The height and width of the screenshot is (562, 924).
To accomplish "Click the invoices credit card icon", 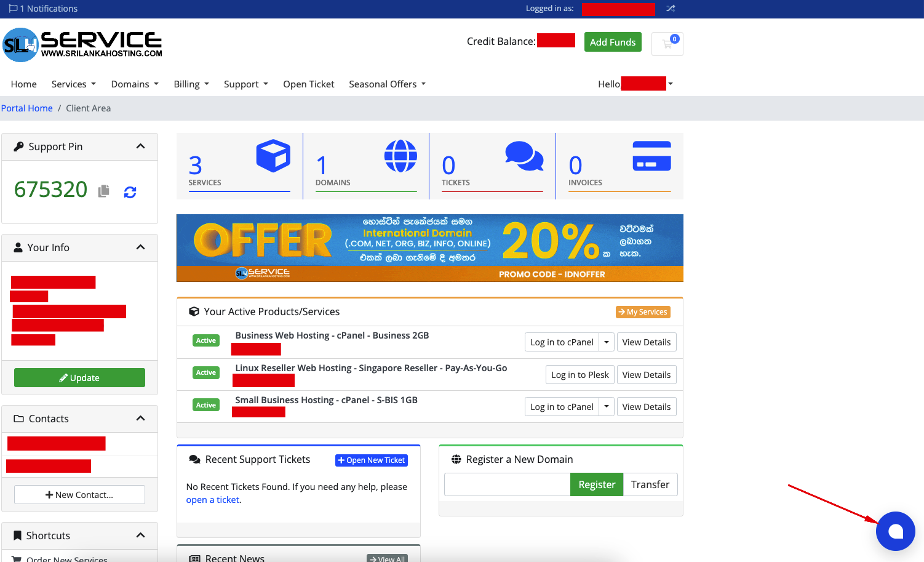I will coord(651,156).
